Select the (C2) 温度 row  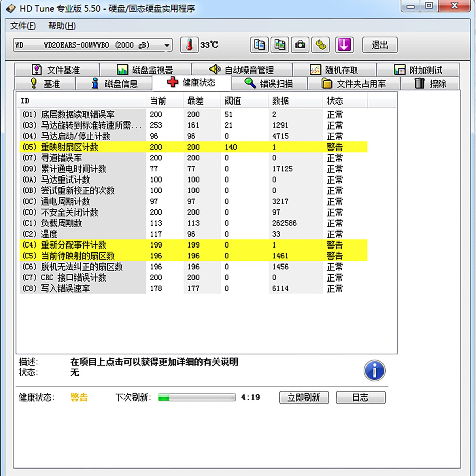coord(193,234)
